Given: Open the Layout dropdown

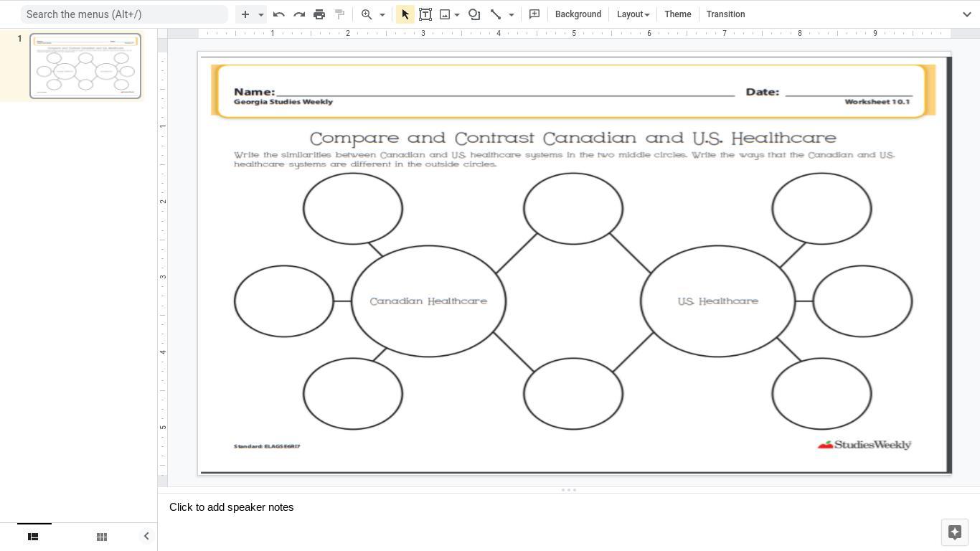Looking at the screenshot, I should [633, 14].
